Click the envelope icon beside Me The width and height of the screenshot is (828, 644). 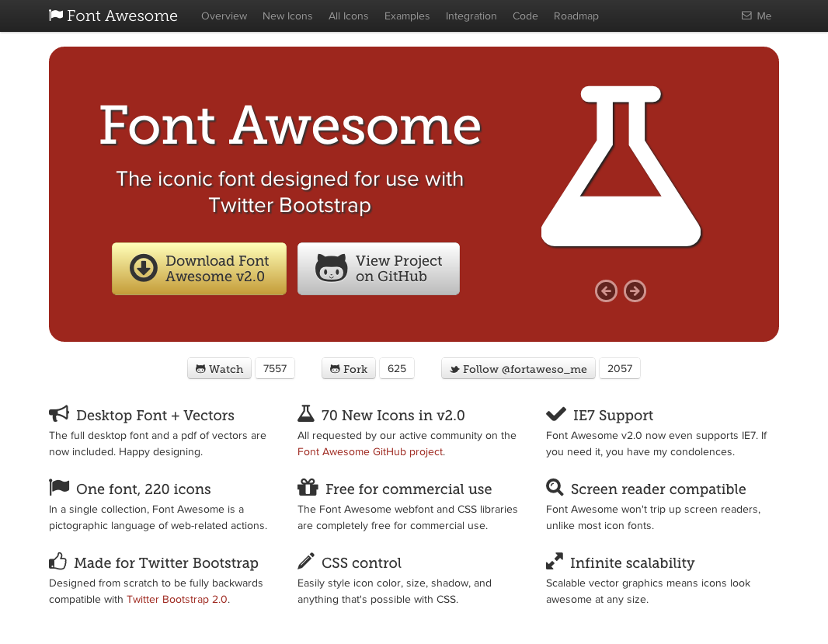746,16
